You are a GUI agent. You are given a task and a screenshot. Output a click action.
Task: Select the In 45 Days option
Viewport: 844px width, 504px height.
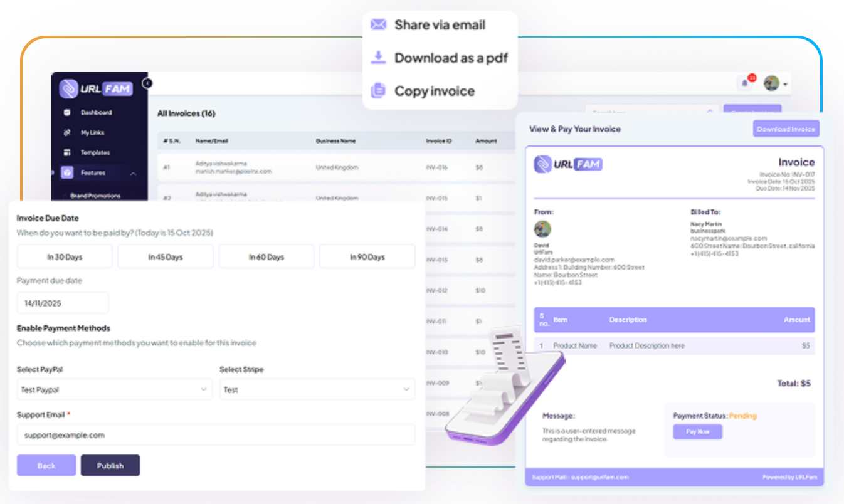click(166, 257)
